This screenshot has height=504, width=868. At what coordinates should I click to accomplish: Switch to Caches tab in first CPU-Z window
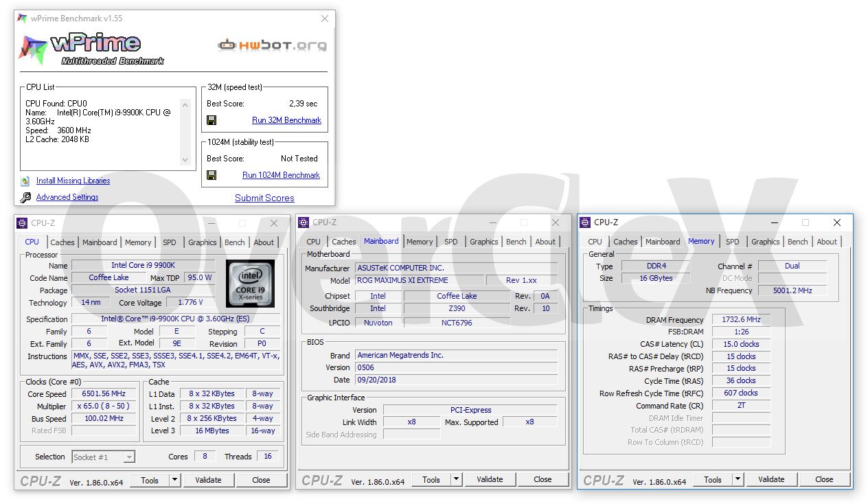point(62,242)
